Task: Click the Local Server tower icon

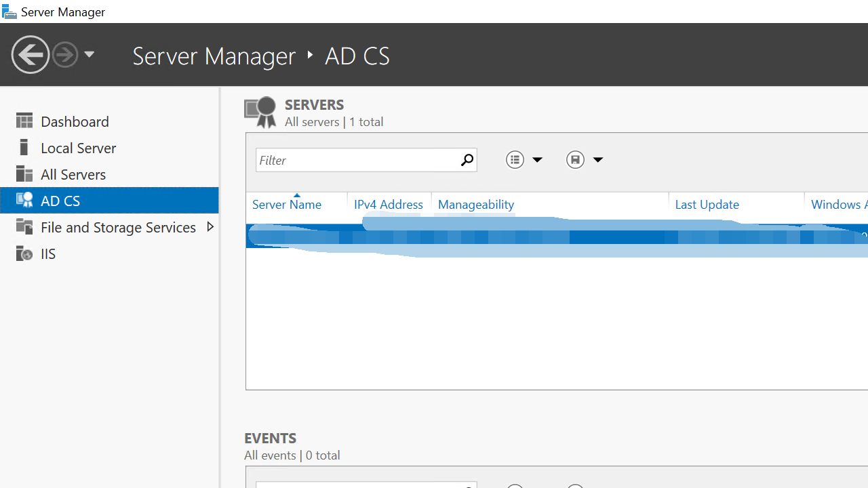Action: pyautogui.click(x=24, y=147)
